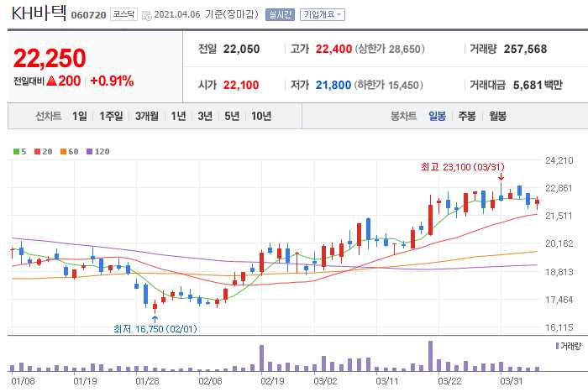
Task: Click the purple 120-day moving average swatch
Action: (89, 152)
